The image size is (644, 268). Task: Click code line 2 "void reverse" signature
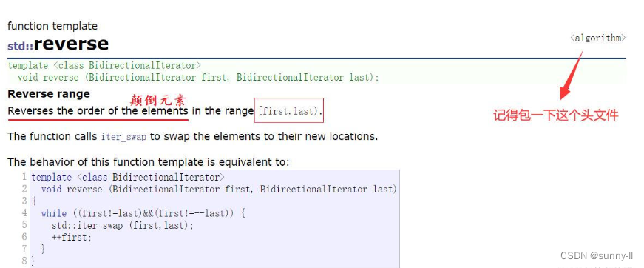click(x=220, y=190)
